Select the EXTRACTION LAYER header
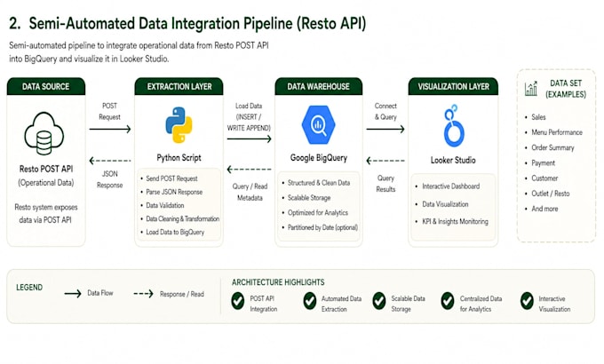This screenshot has height=364, width=604. point(179,86)
